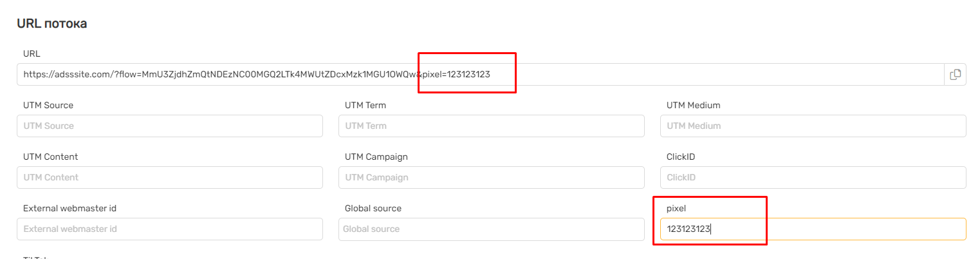Click the "External webmaster id" label
Viewport: 980px width, 259px height.
click(69, 208)
